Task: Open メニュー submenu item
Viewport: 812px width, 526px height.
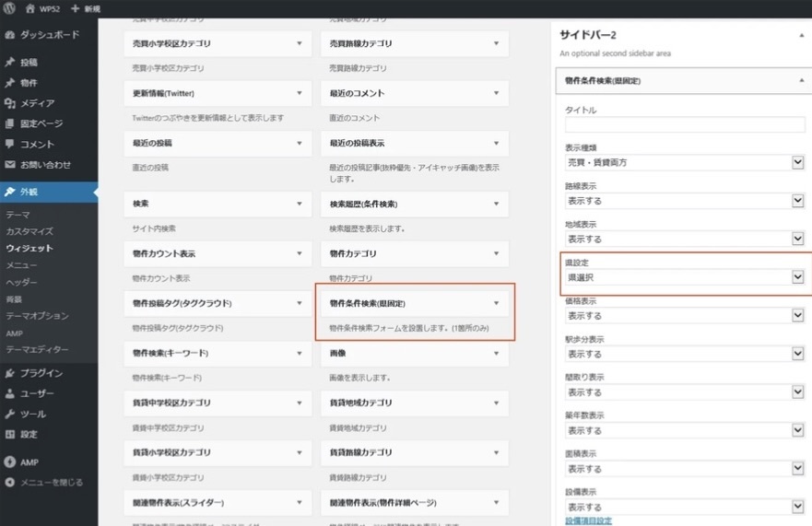Action: [21, 265]
